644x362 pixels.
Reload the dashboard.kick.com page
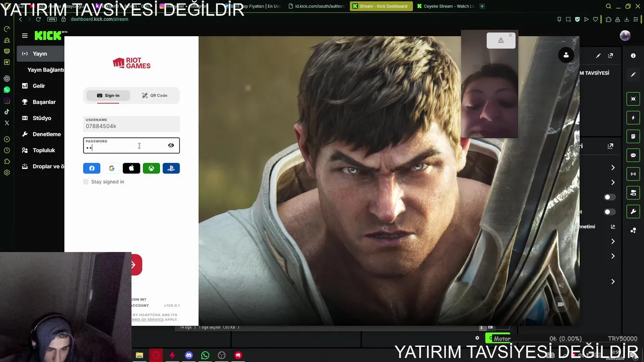[38, 19]
